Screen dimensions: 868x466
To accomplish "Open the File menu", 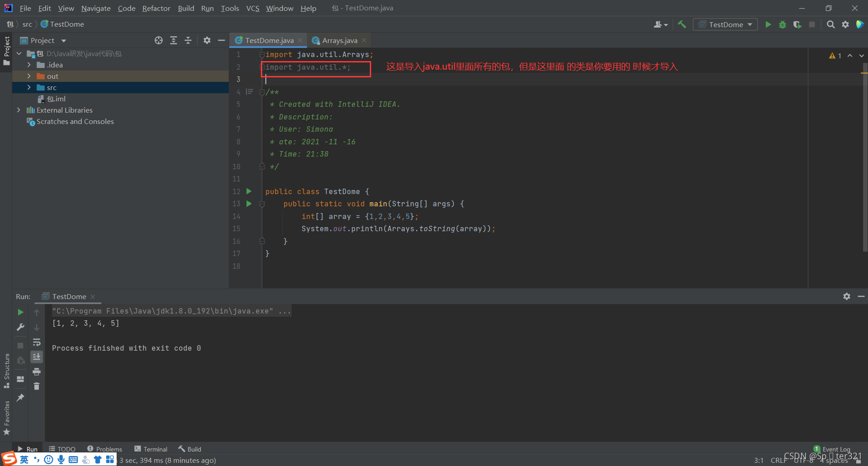I will [x=25, y=8].
